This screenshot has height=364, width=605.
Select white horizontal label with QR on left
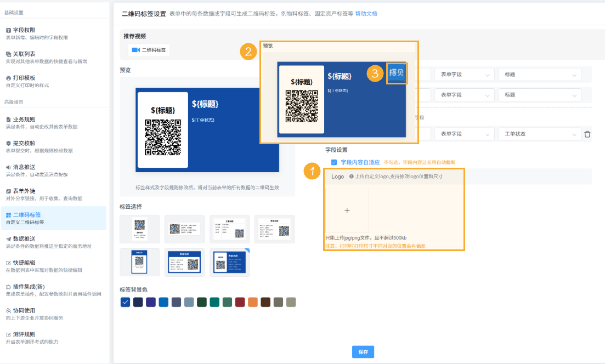184,229
